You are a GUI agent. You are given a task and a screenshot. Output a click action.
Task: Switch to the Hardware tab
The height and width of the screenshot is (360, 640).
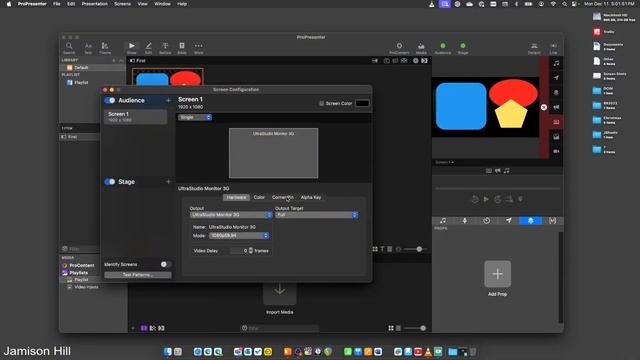[x=236, y=198]
